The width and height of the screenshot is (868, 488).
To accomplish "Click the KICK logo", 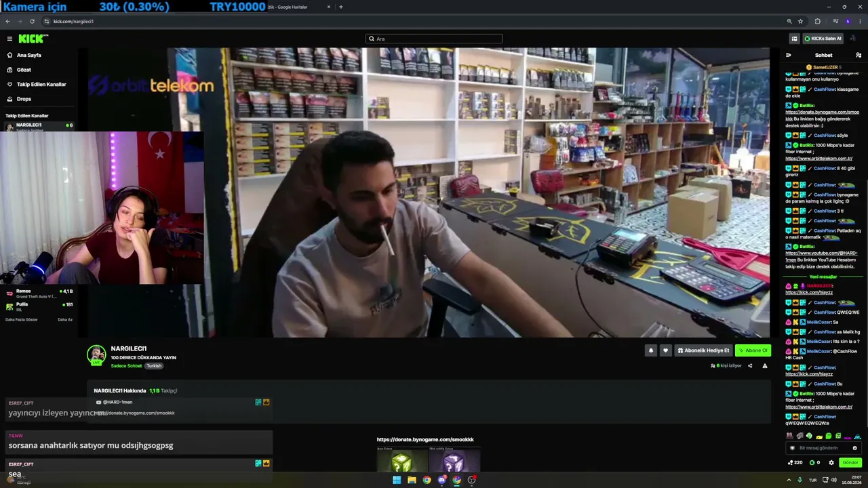I will click(33, 39).
